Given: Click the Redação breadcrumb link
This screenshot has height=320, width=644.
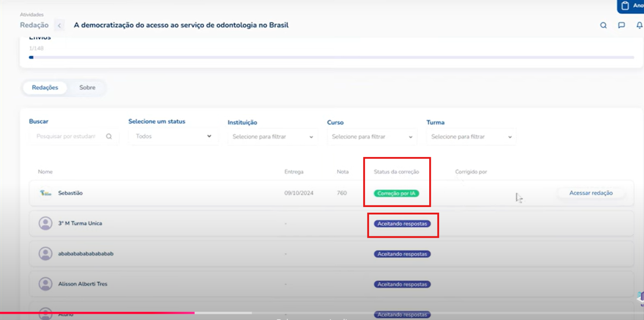Looking at the screenshot, I should pos(34,25).
